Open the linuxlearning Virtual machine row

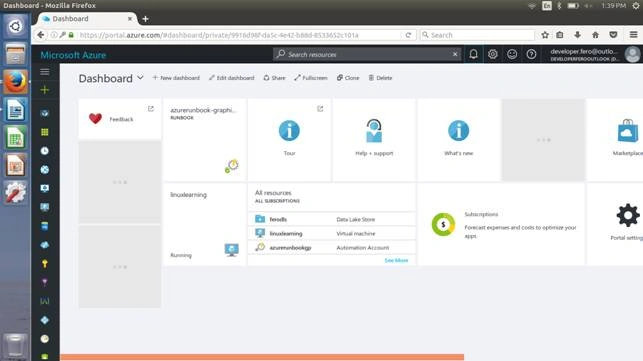pos(332,233)
